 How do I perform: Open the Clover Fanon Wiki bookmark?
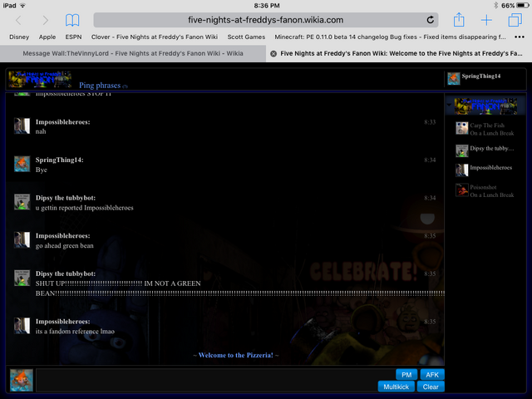(155, 37)
